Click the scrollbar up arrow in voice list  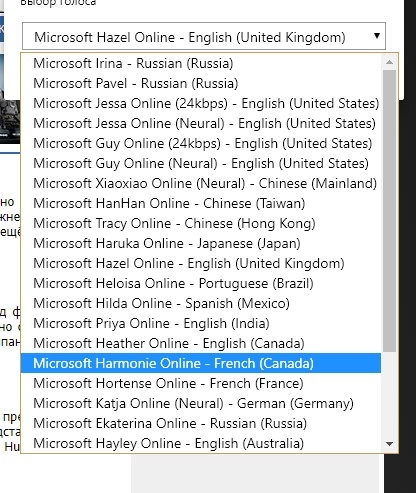[x=389, y=62]
